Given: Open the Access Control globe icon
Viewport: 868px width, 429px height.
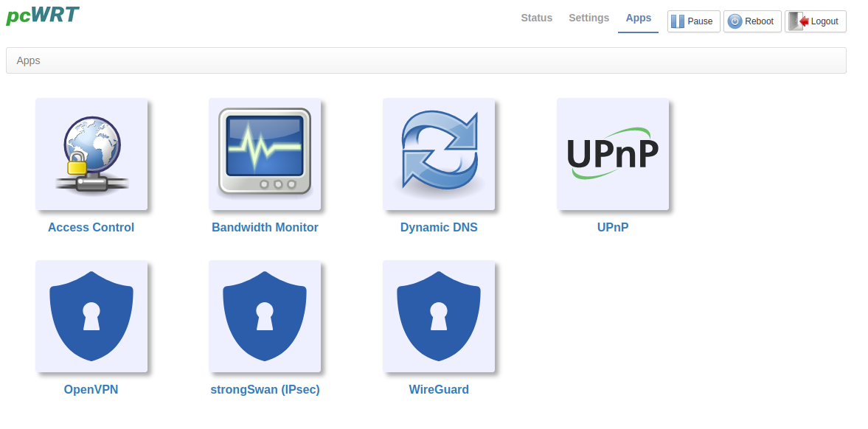Looking at the screenshot, I should [x=91, y=154].
